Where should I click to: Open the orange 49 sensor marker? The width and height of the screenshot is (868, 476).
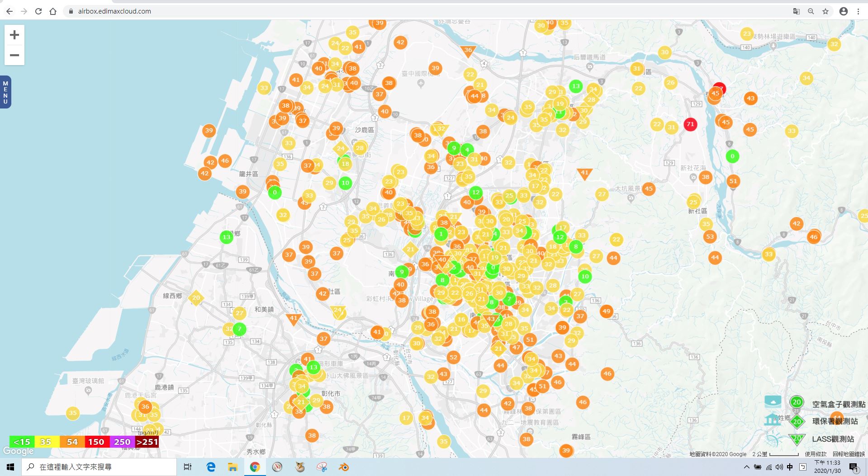coord(607,311)
